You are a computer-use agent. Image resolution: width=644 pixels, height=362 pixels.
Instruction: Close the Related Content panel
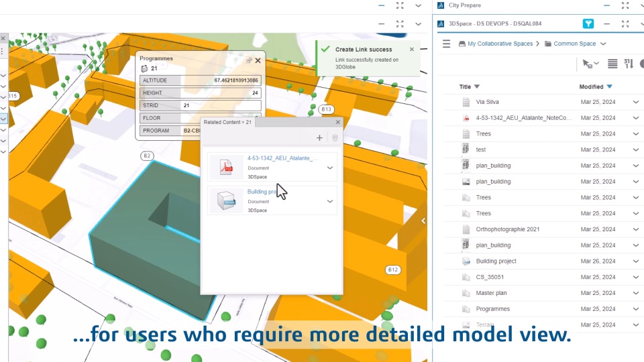(x=337, y=122)
